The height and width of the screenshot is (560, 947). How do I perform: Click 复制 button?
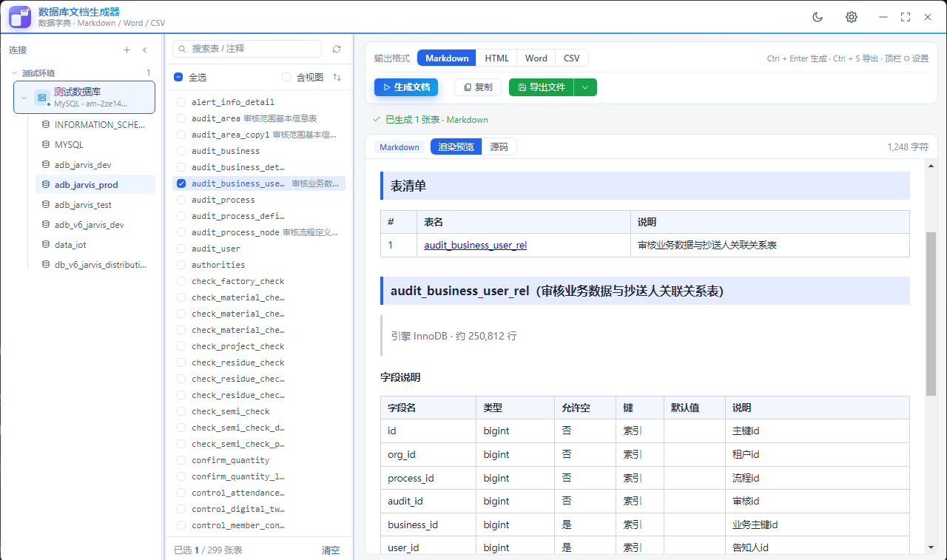478,87
